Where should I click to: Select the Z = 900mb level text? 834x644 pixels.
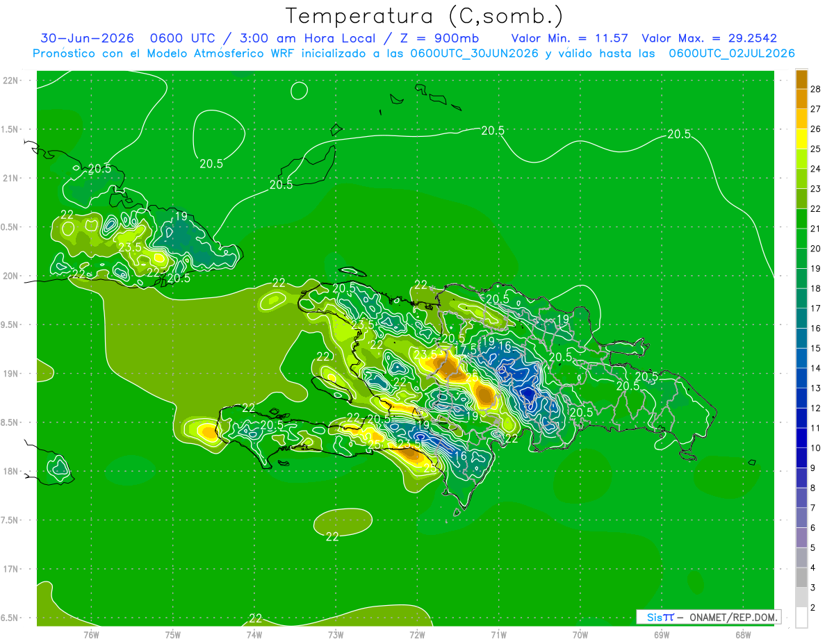pos(437,38)
